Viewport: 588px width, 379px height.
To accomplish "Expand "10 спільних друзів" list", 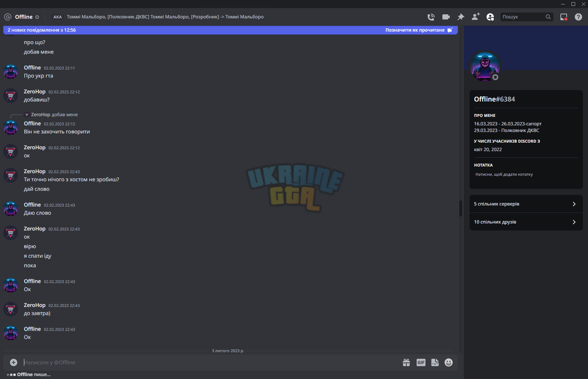I will 526,222.
